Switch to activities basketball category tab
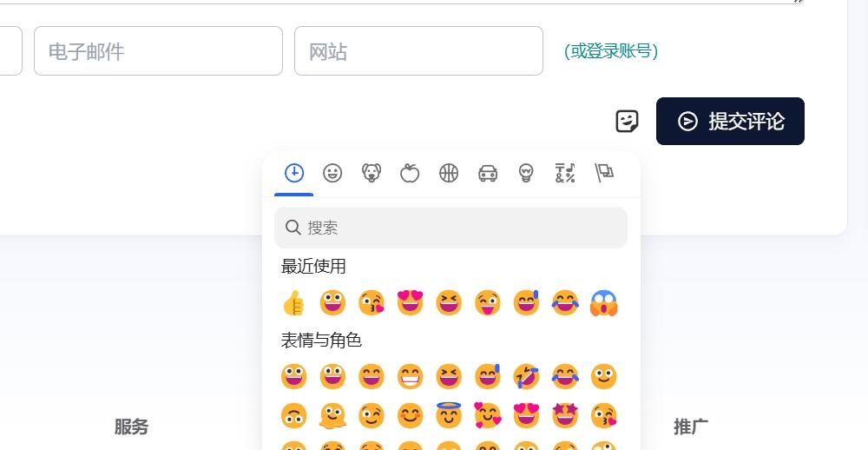868x450 pixels. [x=449, y=173]
